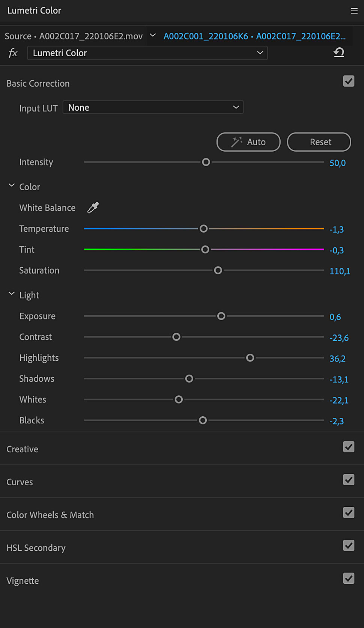Disable the Basic Correction checkbox
This screenshot has height=628, width=364.
pos(349,81)
